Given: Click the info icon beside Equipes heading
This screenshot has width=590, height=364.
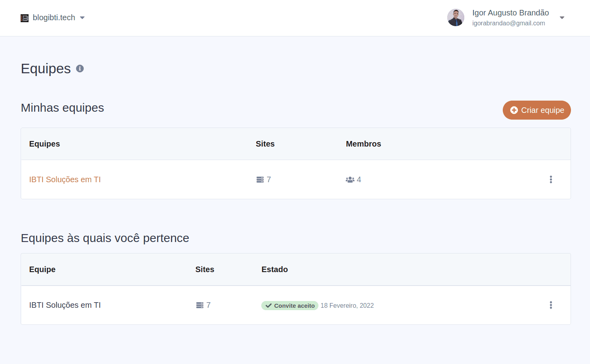Looking at the screenshot, I should point(80,69).
